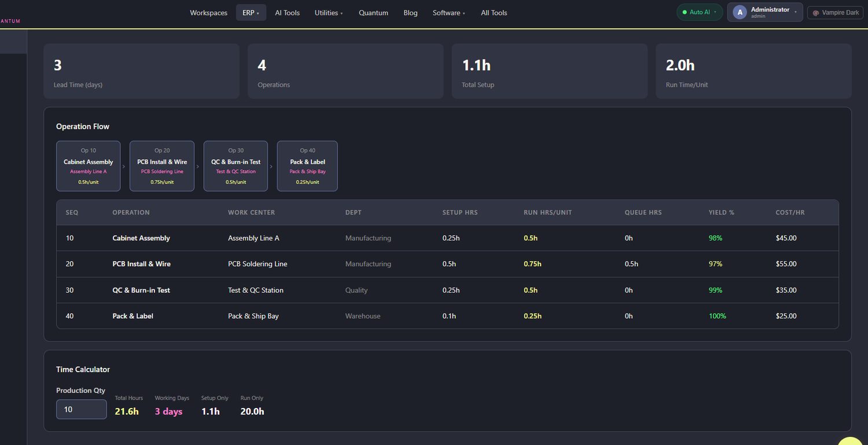Screen dimensions: 868x445
Task: Click the Test & QC Station work center cell
Action: [x=256, y=290]
